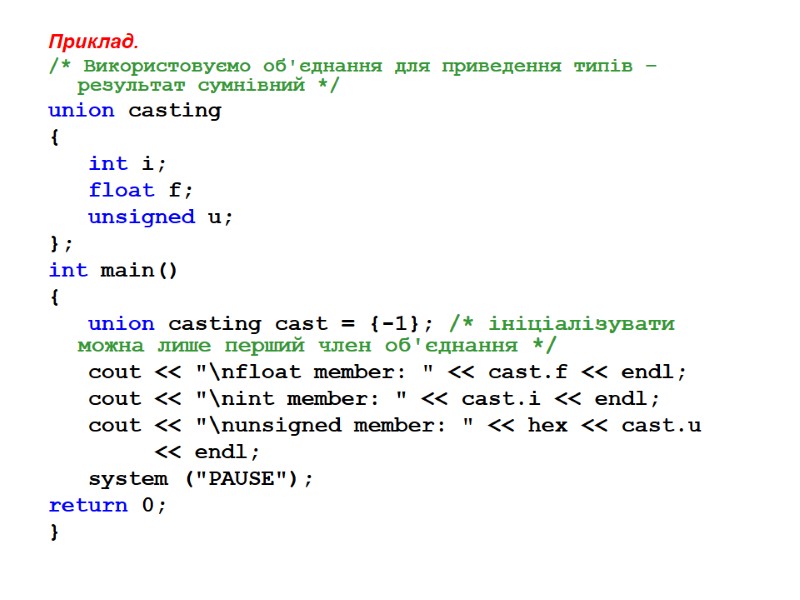Click the comment line starting "/* Використовуємо"
The image size is (800, 600).
[353, 66]
